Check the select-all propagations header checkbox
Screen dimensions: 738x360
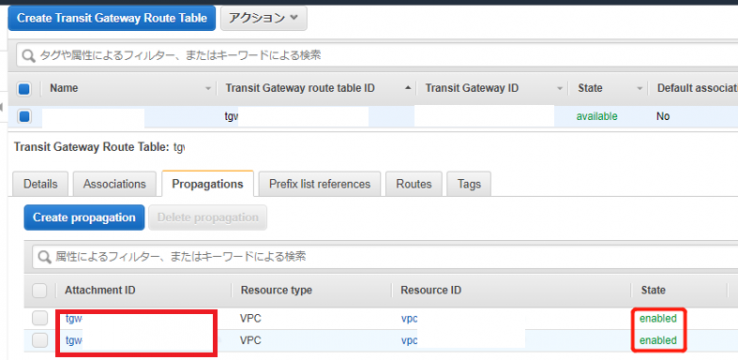click(40, 290)
